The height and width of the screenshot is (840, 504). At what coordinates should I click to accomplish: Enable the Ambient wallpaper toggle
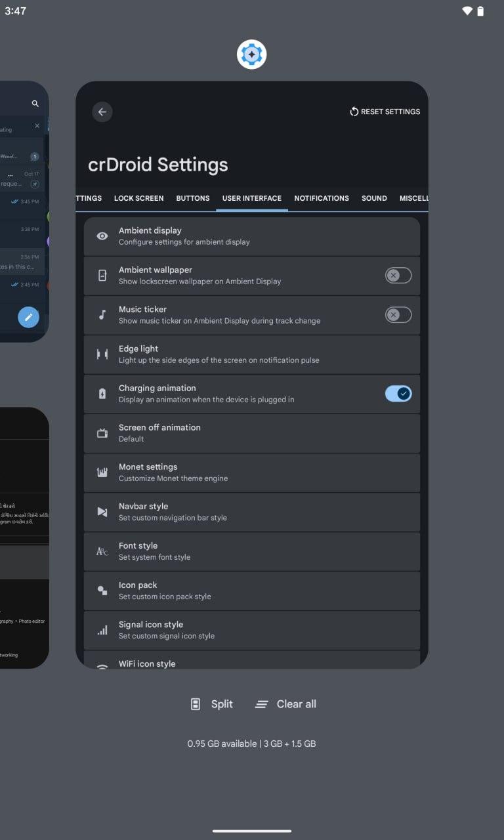click(398, 276)
